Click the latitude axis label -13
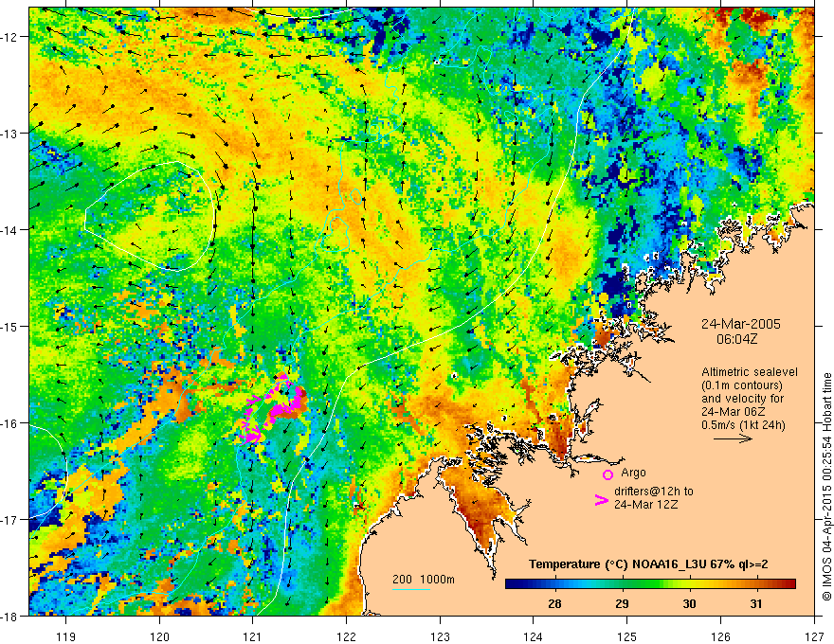This screenshot has height=644, width=834. coord(10,134)
